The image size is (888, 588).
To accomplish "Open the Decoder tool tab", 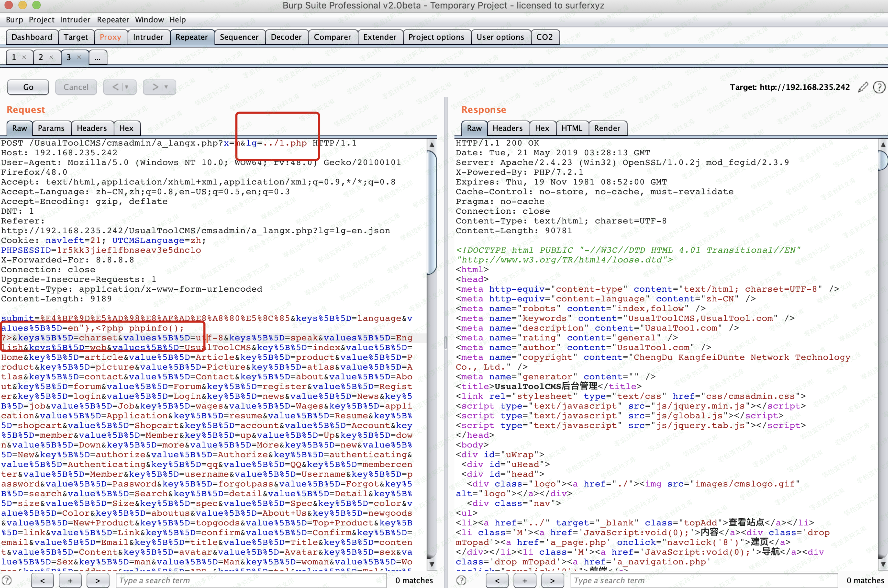I will [286, 37].
